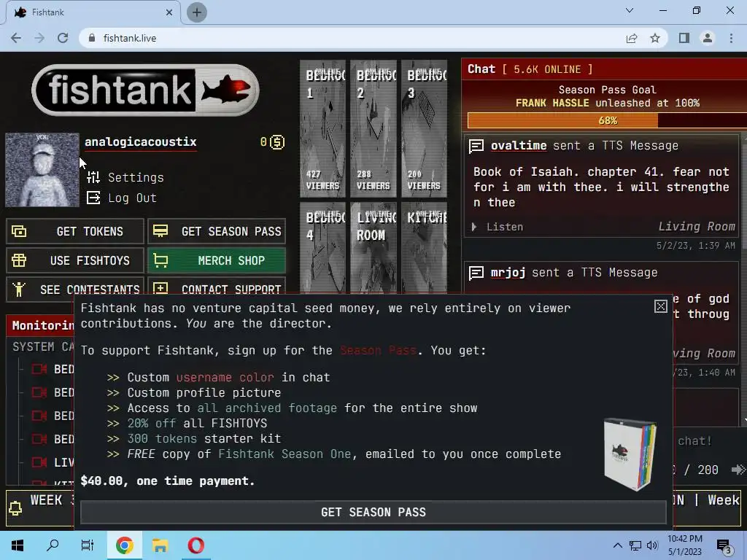This screenshot has height=560, width=747.
Task: Open Task View on the taskbar
Action: [x=88, y=545]
